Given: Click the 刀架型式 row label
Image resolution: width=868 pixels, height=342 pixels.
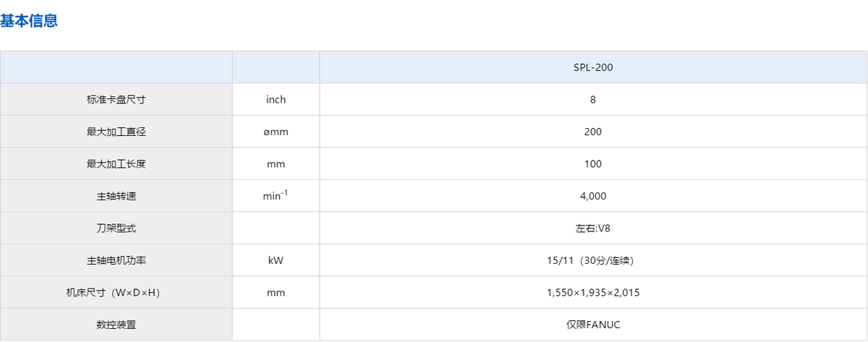Looking at the screenshot, I should (x=116, y=228).
